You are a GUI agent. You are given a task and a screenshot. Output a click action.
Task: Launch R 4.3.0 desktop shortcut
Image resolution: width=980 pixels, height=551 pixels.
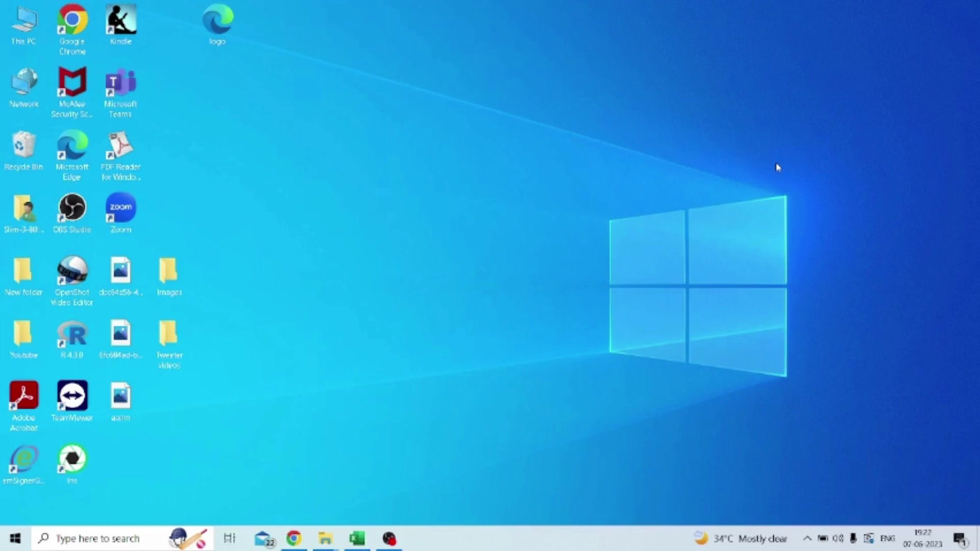pyautogui.click(x=72, y=339)
